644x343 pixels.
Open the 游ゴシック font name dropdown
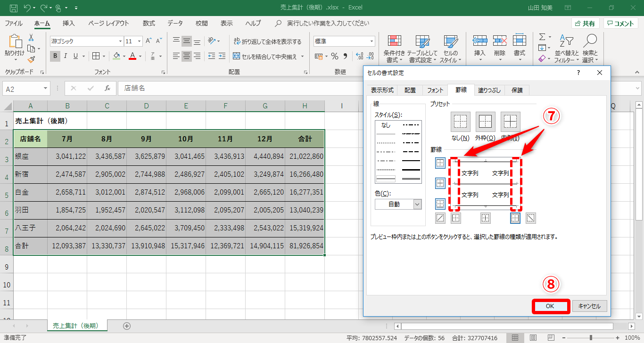[x=120, y=41]
